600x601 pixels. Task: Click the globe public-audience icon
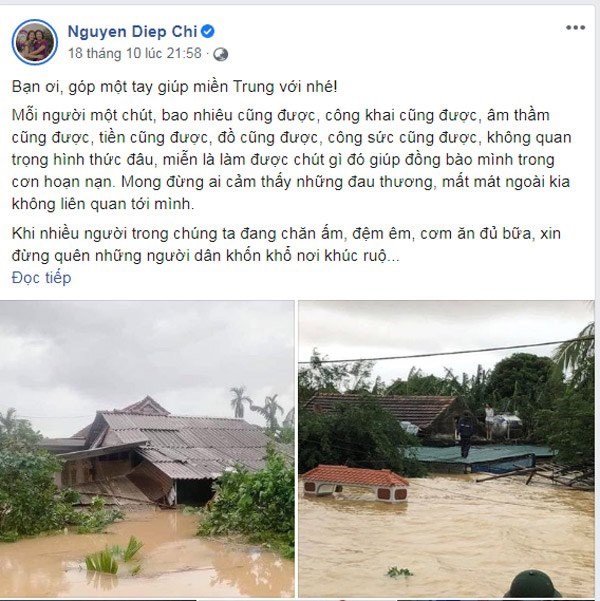pos(220,54)
